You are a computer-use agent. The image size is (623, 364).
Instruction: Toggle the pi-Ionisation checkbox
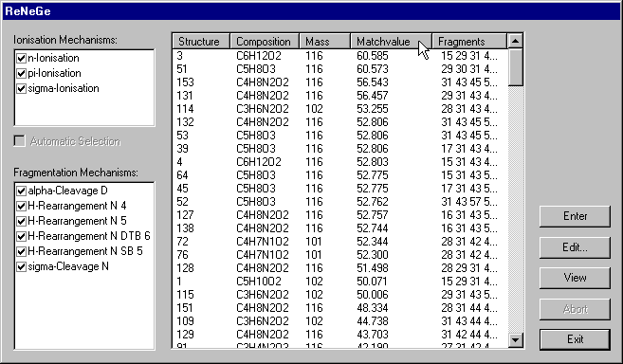(x=22, y=74)
